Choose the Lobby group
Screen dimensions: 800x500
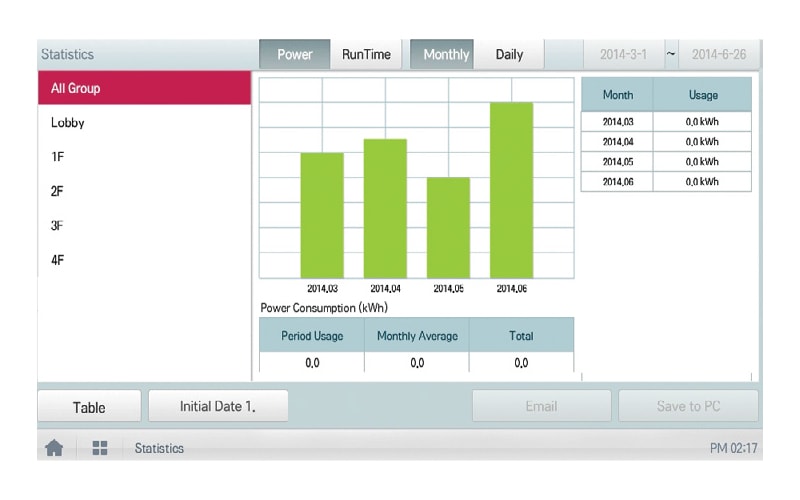144,123
